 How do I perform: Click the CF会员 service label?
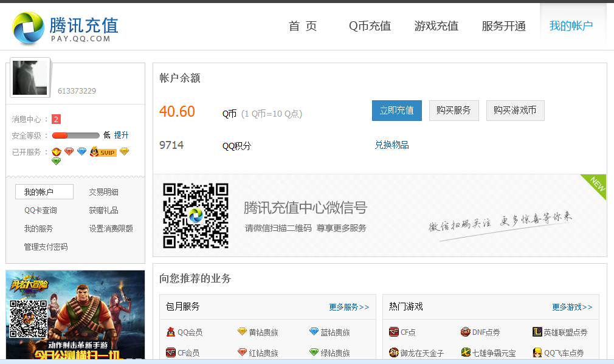click(x=188, y=354)
